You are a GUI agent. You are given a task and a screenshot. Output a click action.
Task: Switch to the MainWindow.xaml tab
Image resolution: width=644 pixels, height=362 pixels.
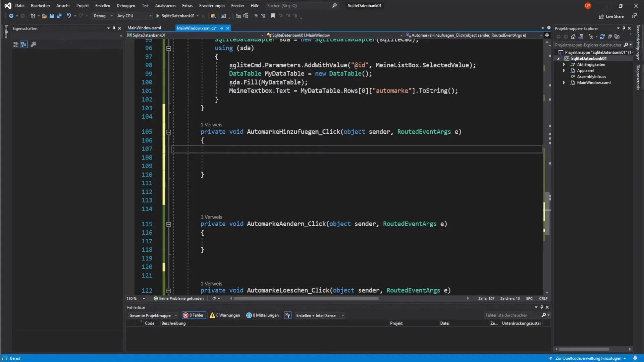coord(144,28)
